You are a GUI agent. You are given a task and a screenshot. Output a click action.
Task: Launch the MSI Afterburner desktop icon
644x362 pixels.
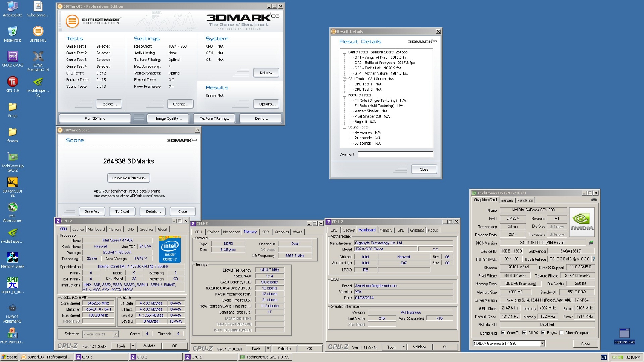12,212
